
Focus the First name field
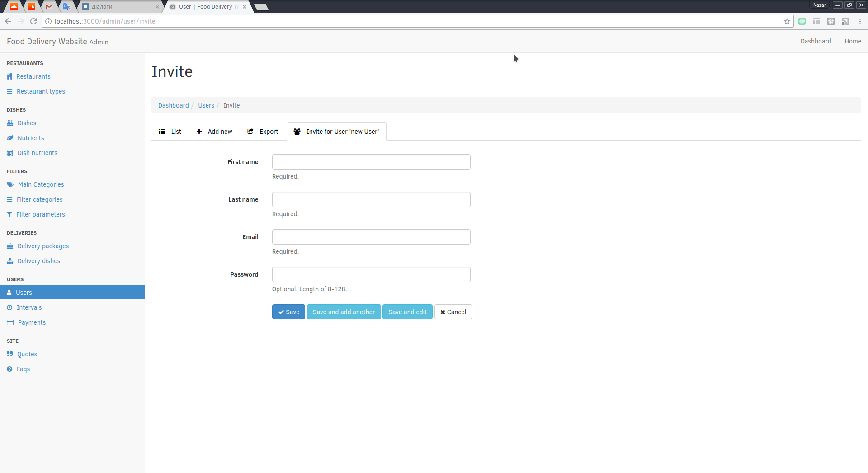click(x=371, y=162)
